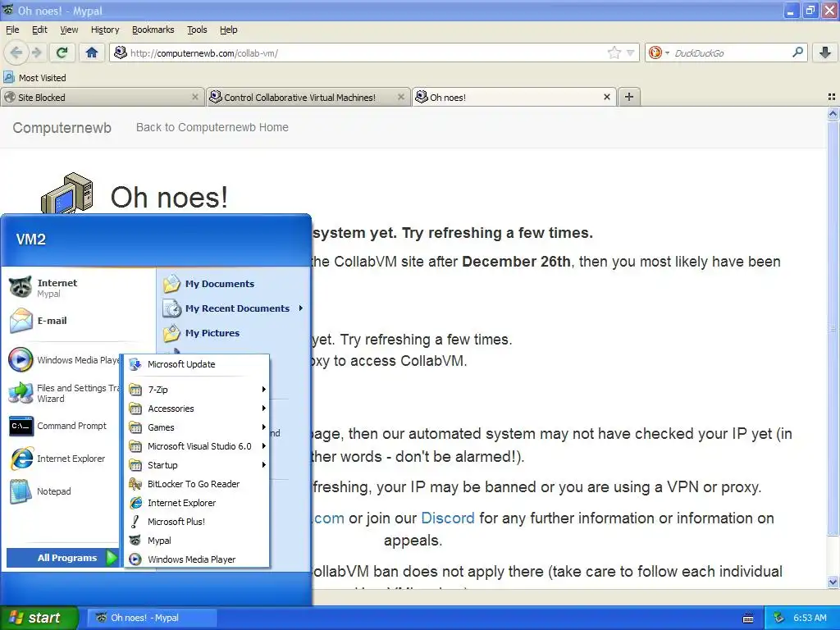The width and height of the screenshot is (840, 630).
Task: Go to the browser home page icon
Action: pos(92,52)
